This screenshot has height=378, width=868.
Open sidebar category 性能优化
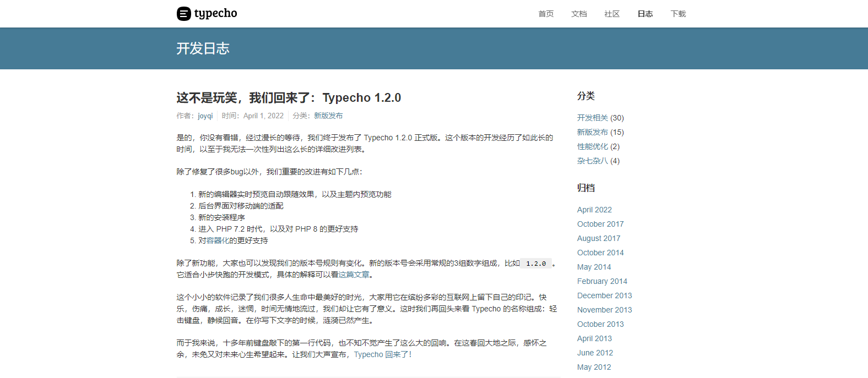tap(593, 146)
